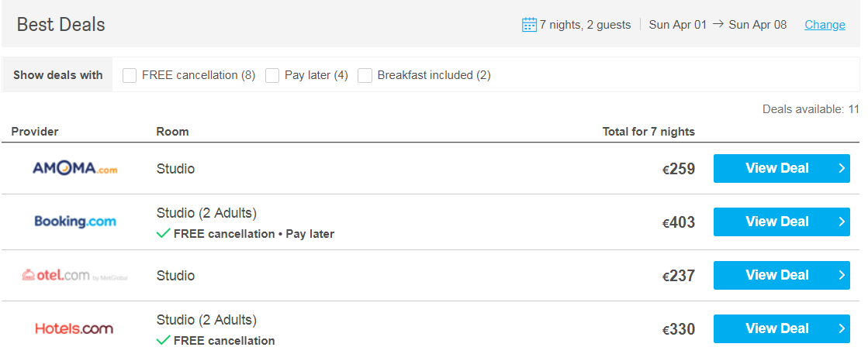Viewport: 868px width, 354px height.
Task: Enable the FREE cancellation filter checkbox
Action: point(130,75)
